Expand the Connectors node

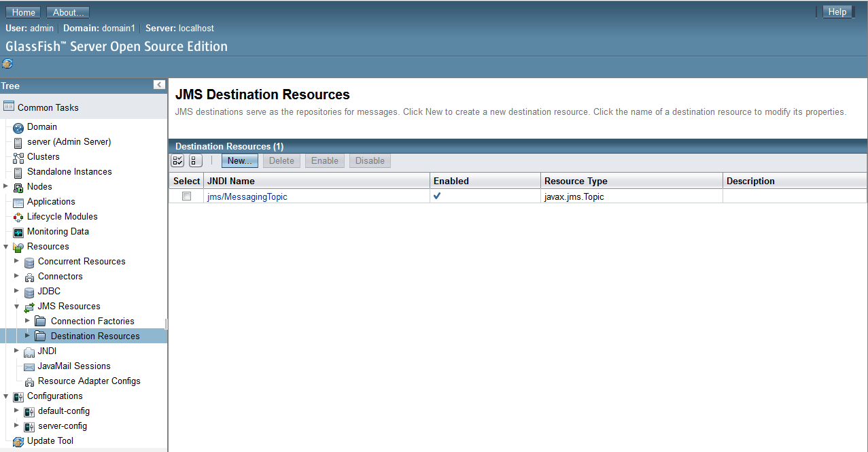[x=16, y=275]
